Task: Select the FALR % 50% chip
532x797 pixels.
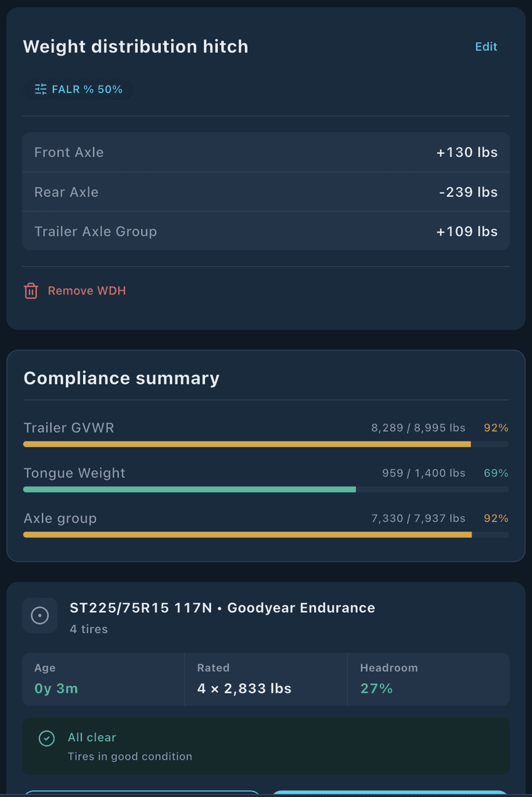Action: (79, 89)
